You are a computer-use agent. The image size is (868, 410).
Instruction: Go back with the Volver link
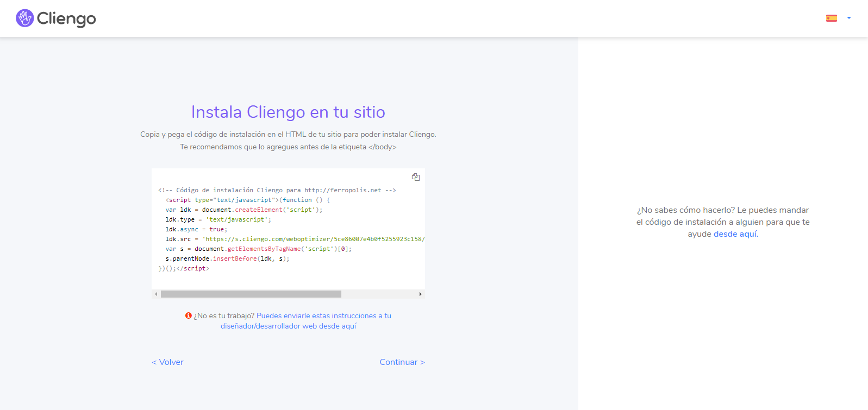[x=167, y=362]
